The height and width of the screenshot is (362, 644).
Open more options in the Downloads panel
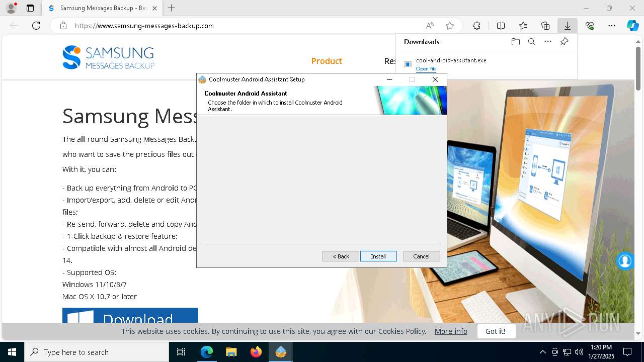click(548, 42)
